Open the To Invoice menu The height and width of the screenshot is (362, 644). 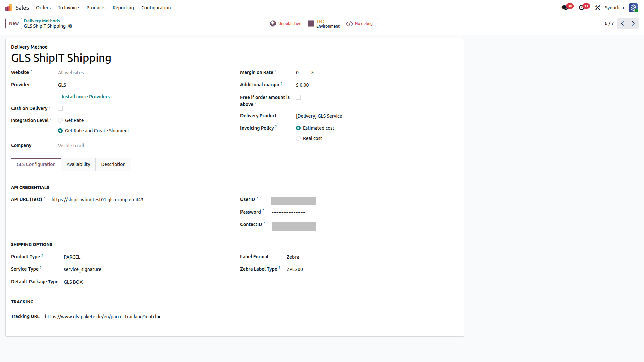[68, 7]
